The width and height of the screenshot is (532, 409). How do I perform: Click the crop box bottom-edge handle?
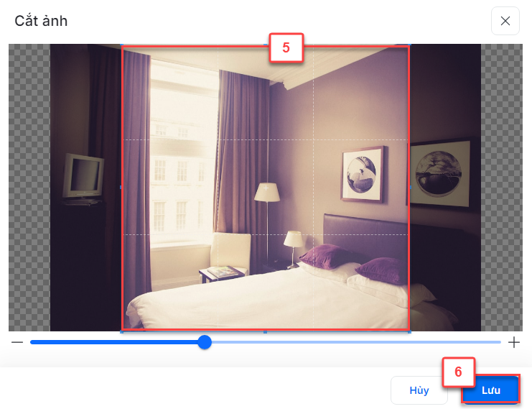pyautogui.click(x=266, y=331)
